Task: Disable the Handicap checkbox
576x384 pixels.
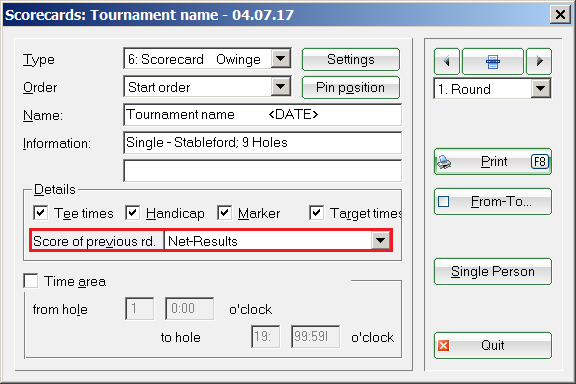Action: (132, 213)
